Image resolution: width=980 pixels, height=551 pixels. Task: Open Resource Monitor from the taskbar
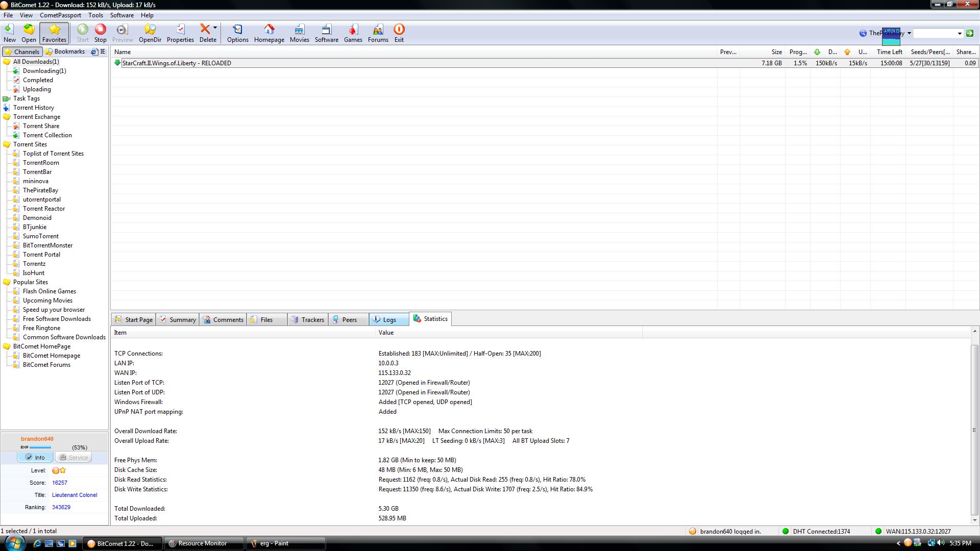pos(204,543)
